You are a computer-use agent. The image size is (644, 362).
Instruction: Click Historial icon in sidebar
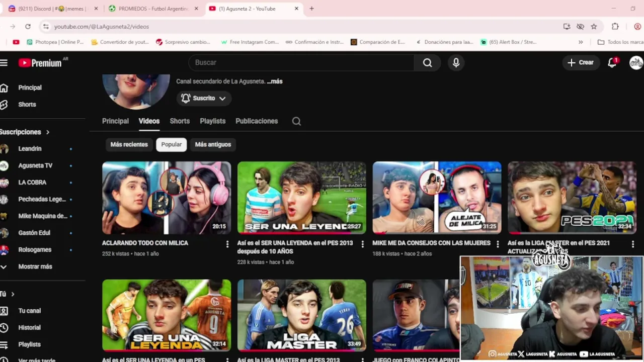click(x=4, y=328)
